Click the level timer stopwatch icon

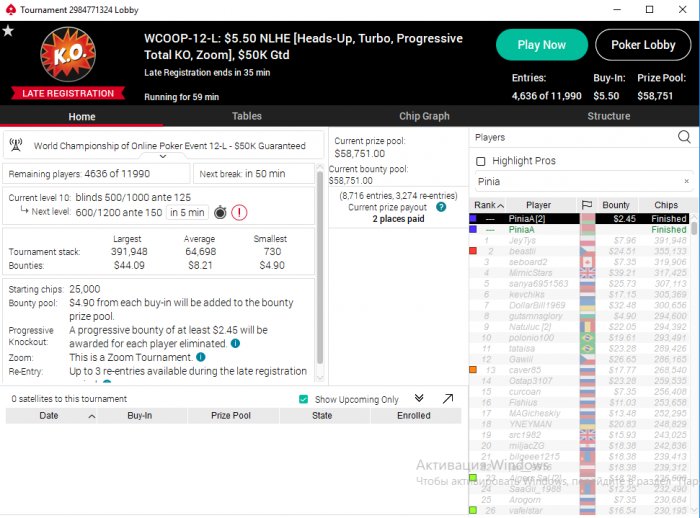click(220, 213)
